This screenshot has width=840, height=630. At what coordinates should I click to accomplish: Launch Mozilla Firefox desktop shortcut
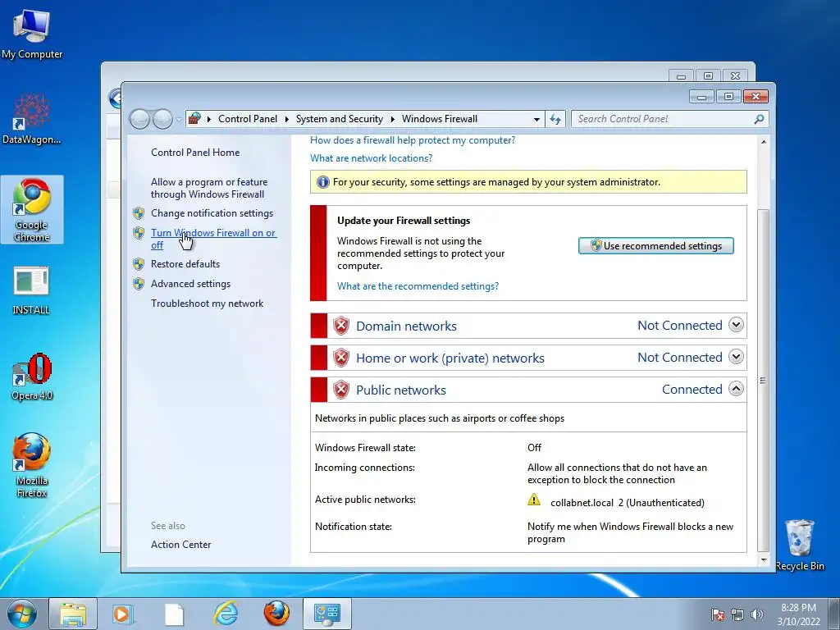point(32,465)
